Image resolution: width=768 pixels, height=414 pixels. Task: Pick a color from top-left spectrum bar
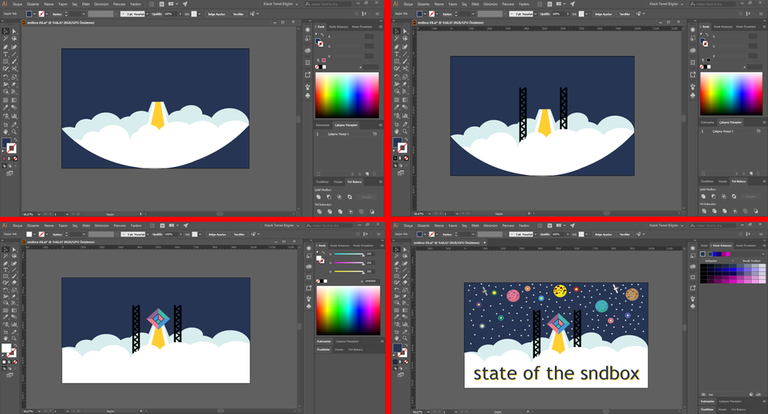pyautogui.click(x=347, y=95)
